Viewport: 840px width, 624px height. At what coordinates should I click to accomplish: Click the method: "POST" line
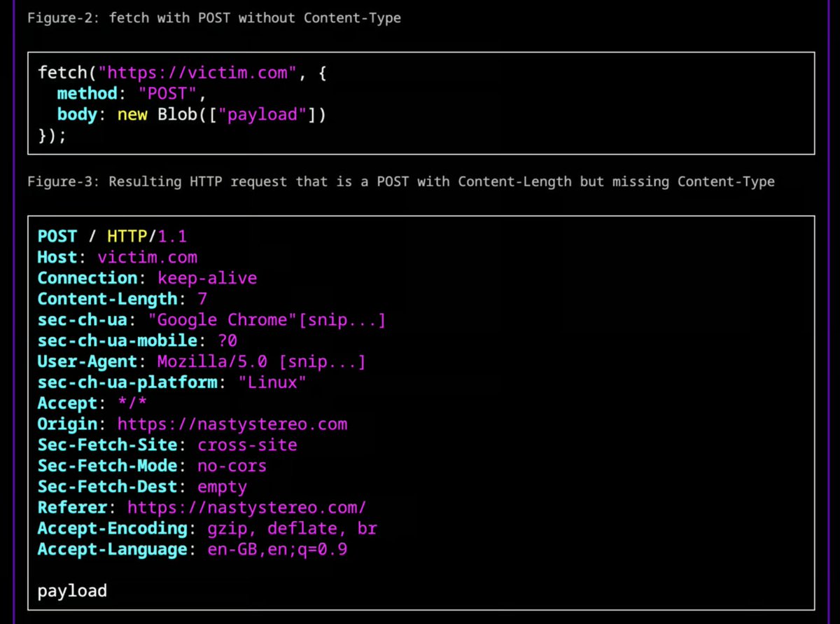[x=132, y=93]
